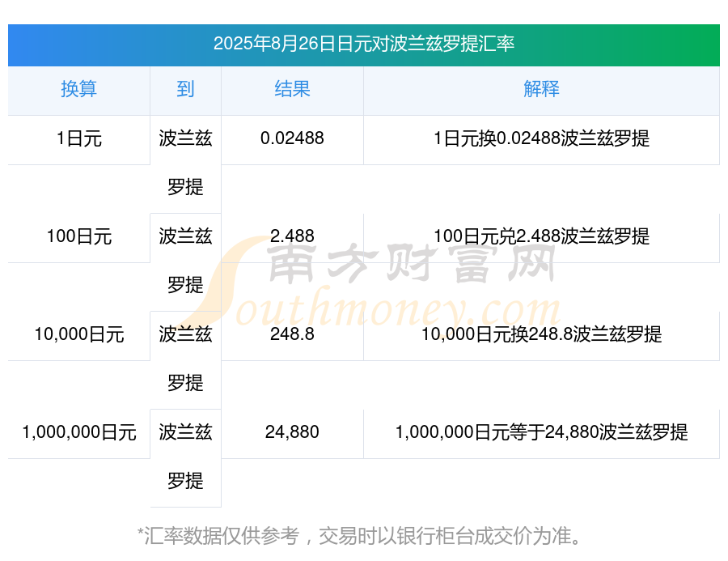
Task: Click the 1,000,000日元 cell
Action: pos(79,433)
